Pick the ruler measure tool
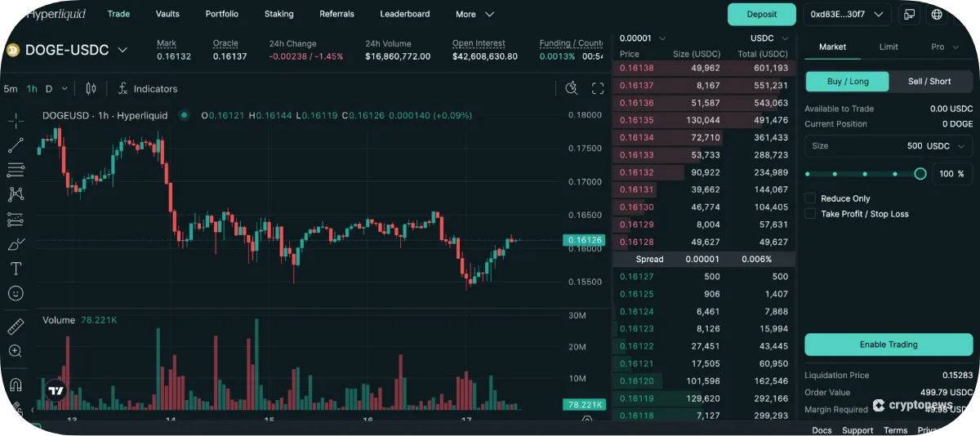 coord(16,327)
